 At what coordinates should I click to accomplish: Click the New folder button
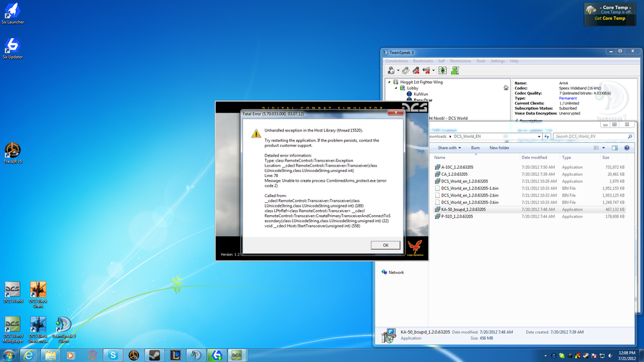(x=499, y=148)
